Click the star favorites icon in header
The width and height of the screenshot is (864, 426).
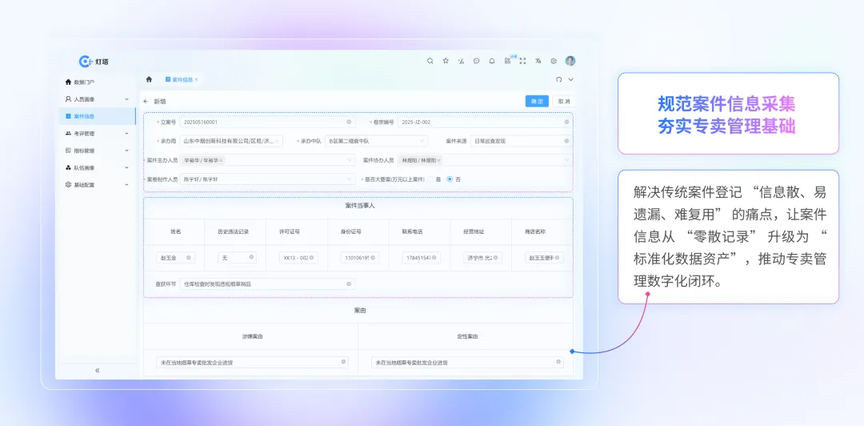tap(446, 61)
